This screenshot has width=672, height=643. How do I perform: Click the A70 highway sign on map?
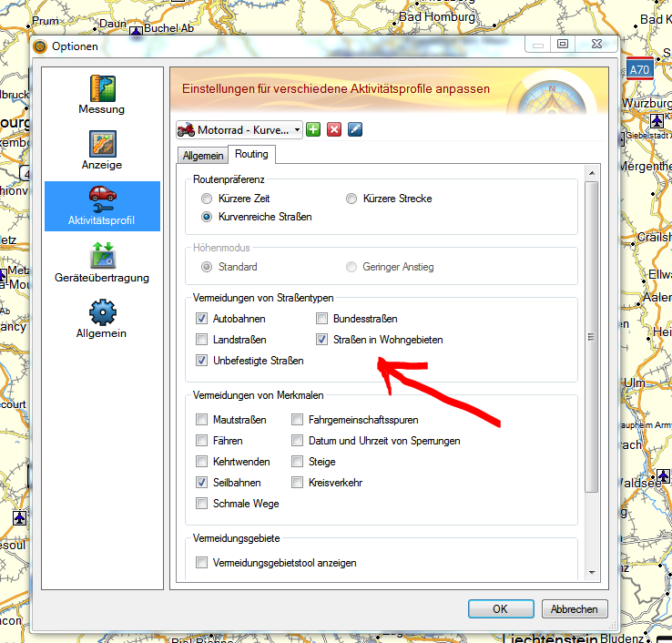point(640,69)
